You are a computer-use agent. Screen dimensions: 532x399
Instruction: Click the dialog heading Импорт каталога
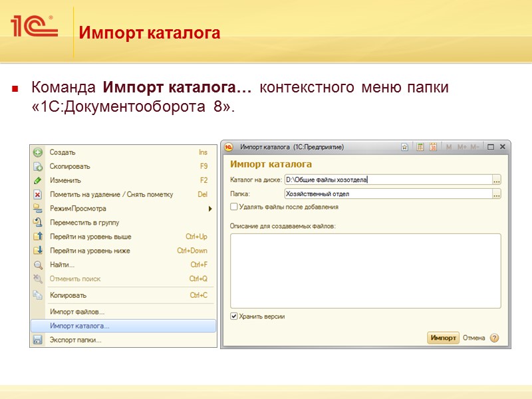tap(271, 164)
